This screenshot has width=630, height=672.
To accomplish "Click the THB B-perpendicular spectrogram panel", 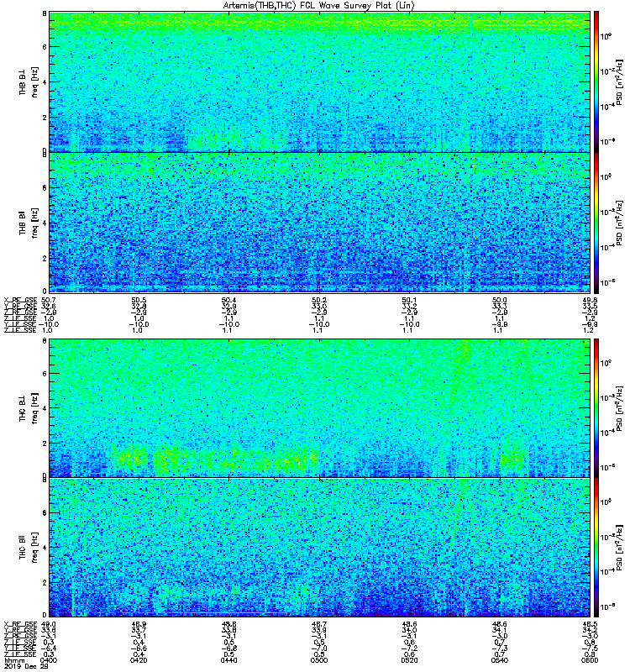I will coord(320,81).
